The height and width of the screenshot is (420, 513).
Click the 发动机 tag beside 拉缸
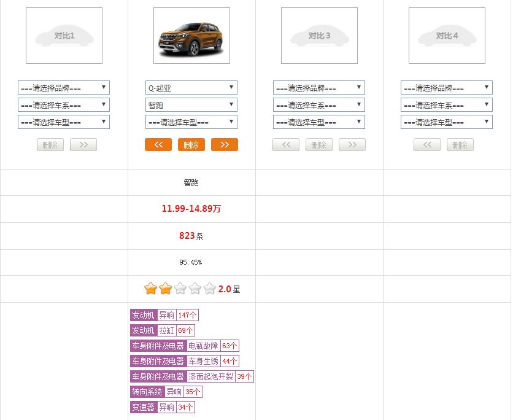(x=144, y=330)
